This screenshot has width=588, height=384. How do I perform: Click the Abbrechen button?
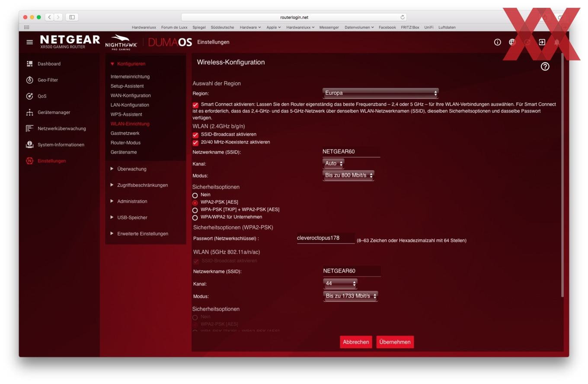click(356, 342)
